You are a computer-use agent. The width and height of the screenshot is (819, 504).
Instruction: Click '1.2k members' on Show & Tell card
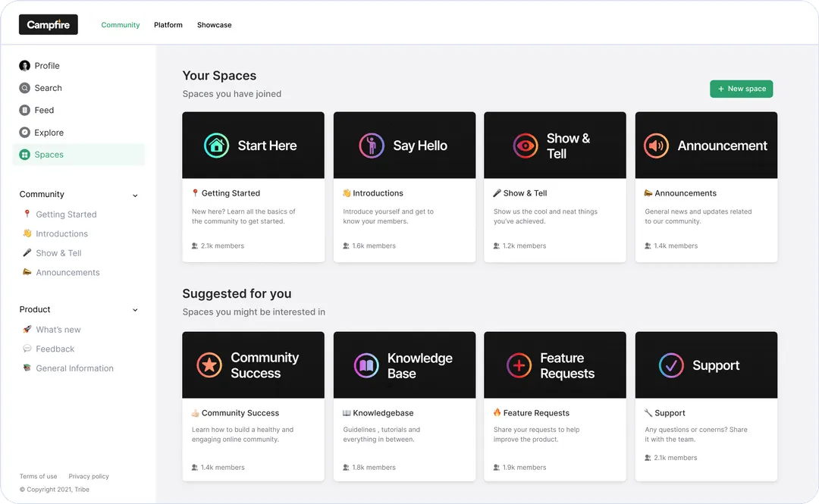pyautogui.click(x=525, y=246)
